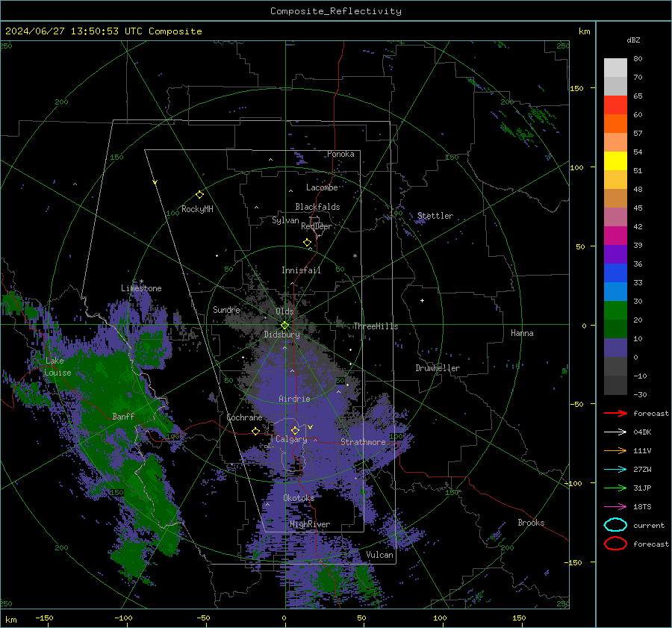Image resolution: width=672 pixels, height=628 pixels.
Task: Click the Okotoks city label
Action: (299, 498)
